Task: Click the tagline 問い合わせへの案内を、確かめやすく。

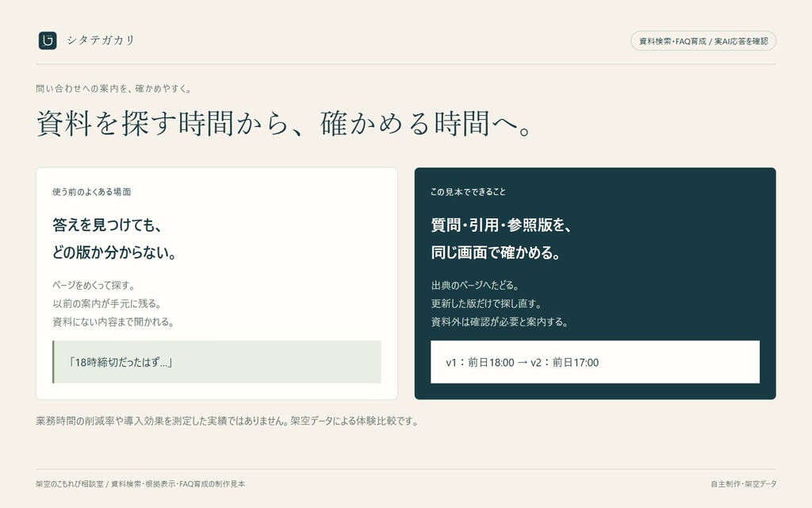Action: pos(114,89)
